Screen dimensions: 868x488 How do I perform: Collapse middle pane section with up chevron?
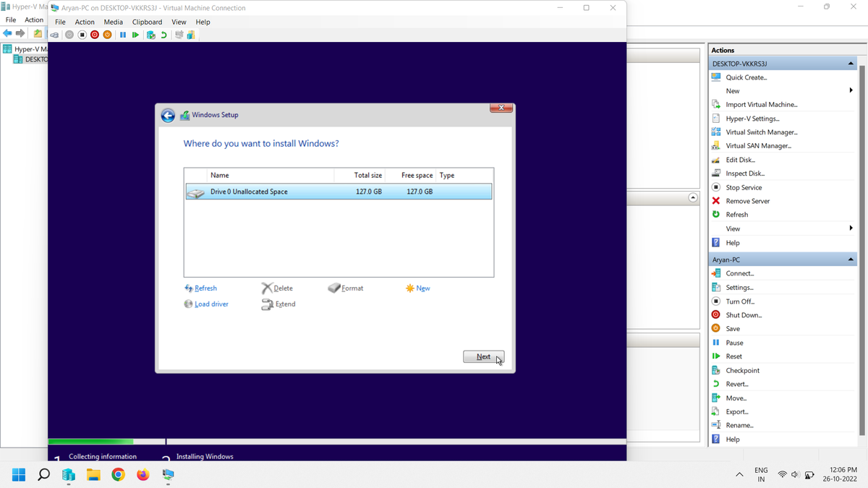coord(693,197)
